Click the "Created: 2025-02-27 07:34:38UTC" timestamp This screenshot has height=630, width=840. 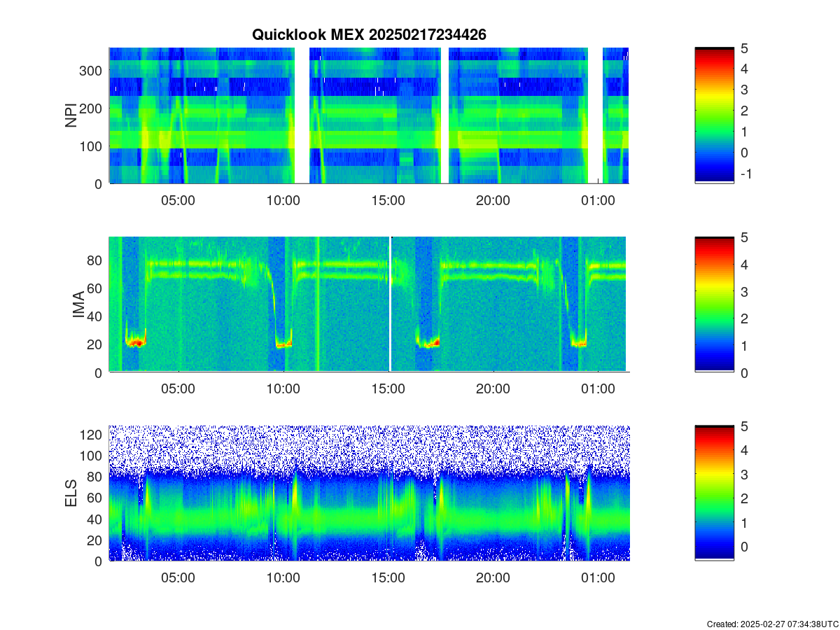click(x=772, y=624)
